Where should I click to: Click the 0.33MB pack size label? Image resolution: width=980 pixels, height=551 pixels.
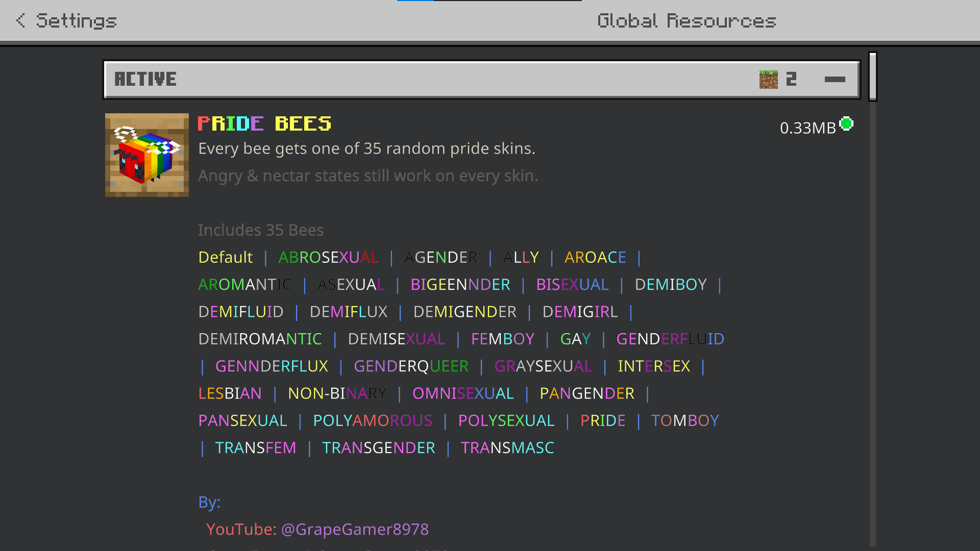807,128
